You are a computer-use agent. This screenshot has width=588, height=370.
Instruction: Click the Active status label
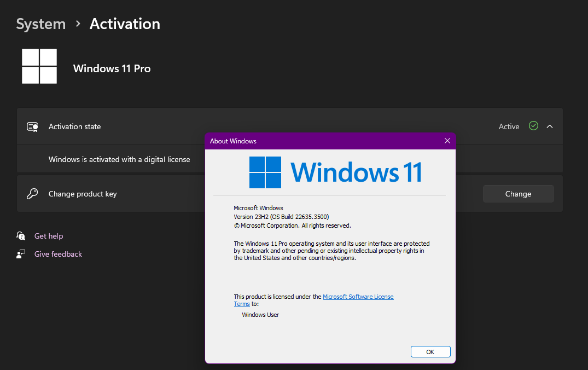pyautogui.click(x=509, y=126)
